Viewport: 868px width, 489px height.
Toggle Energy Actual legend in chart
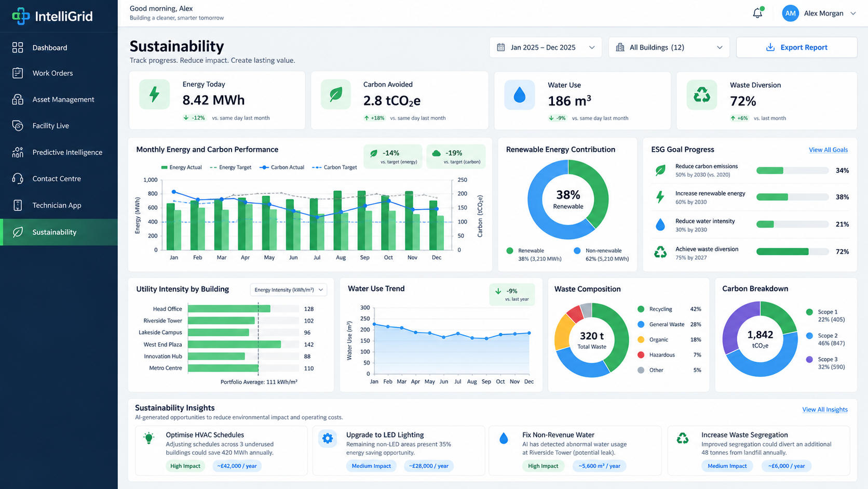tap(181, 167)
